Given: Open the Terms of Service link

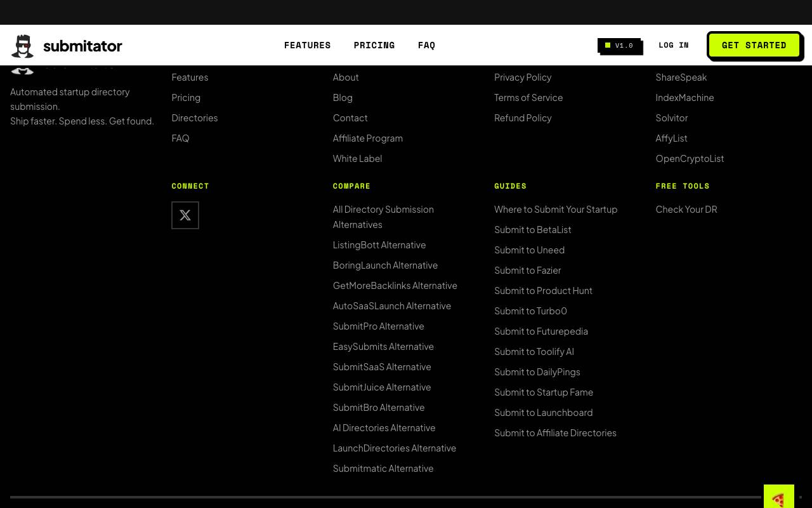Looking at the screenshot, I should (528, 97).
